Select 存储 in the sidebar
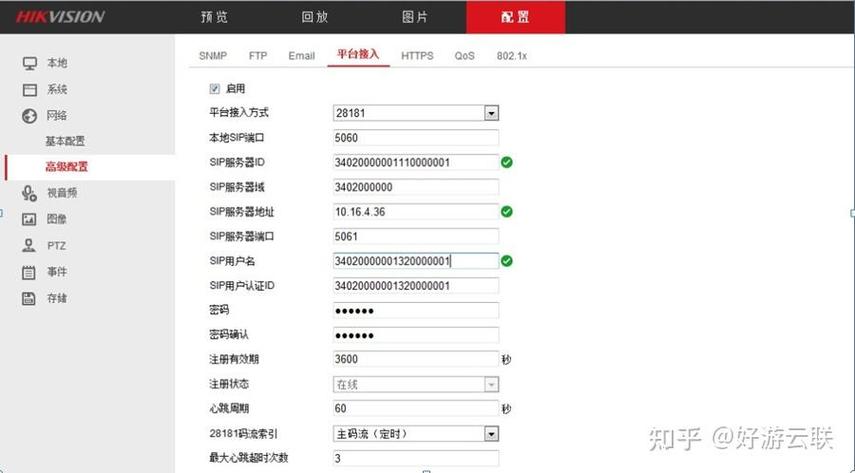855x473 pixels. coord(57,298)
